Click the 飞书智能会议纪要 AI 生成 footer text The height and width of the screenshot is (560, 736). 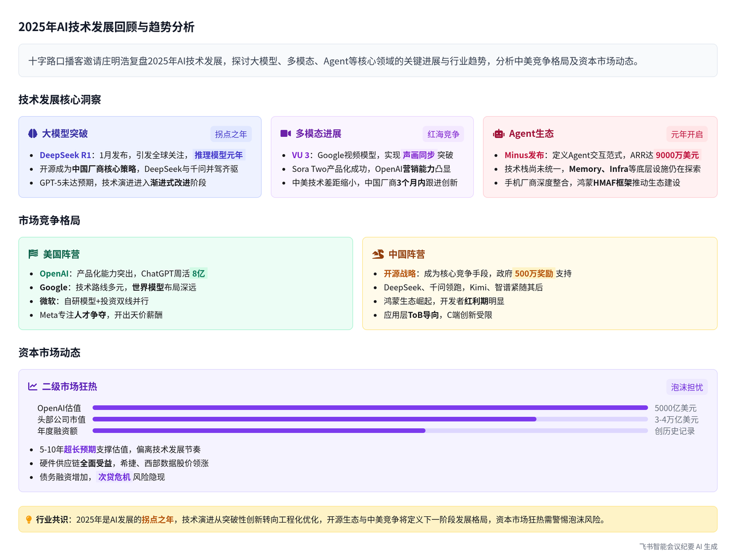tap(678, 546)
